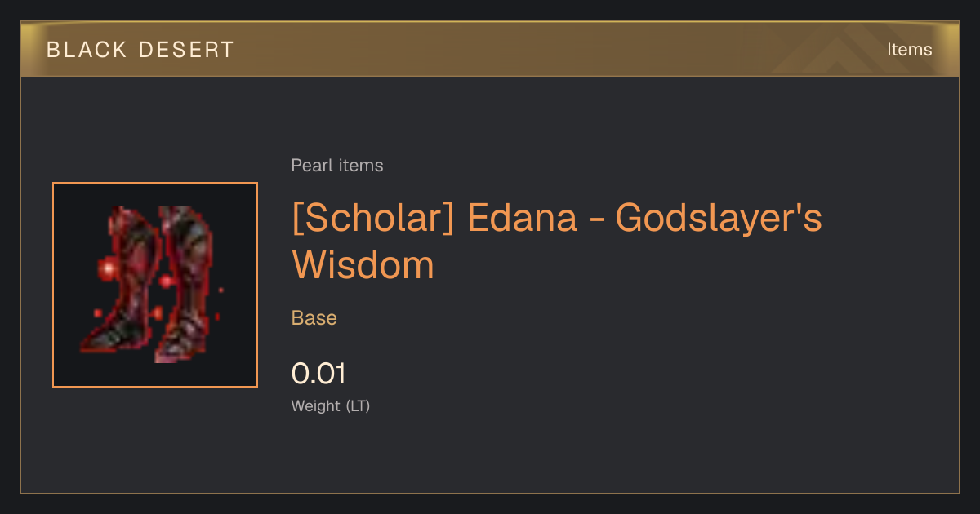This screenshot has width=980, height=514.
Task: Click the gold header bar center
Action: coord(490,49)
